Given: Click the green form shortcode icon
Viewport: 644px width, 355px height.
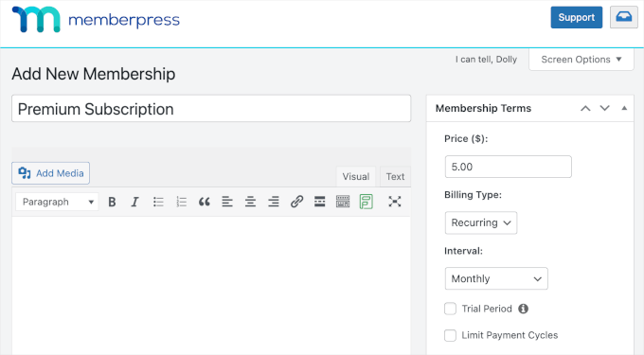Looking at the screenshot, I should pyautogui.click(x=366, y=202).
